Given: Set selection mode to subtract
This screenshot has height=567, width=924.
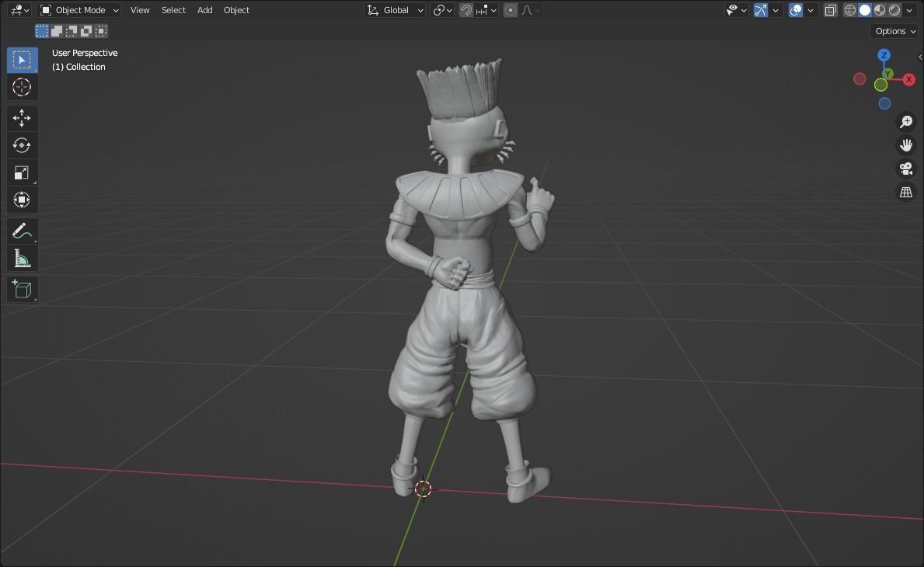Looking at the screenshot, I should pos(71,30).
